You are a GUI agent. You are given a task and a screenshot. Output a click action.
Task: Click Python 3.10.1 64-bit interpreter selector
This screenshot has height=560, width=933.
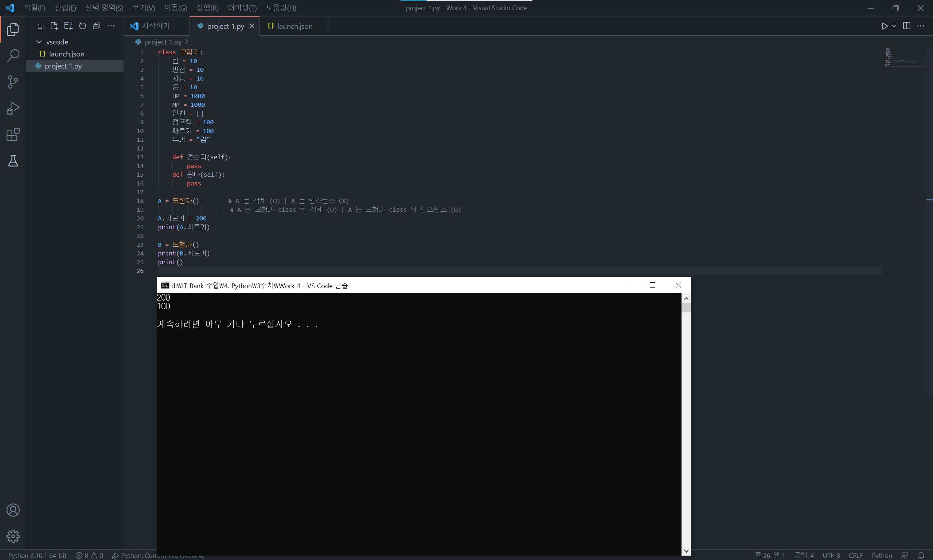coord(37,556)
